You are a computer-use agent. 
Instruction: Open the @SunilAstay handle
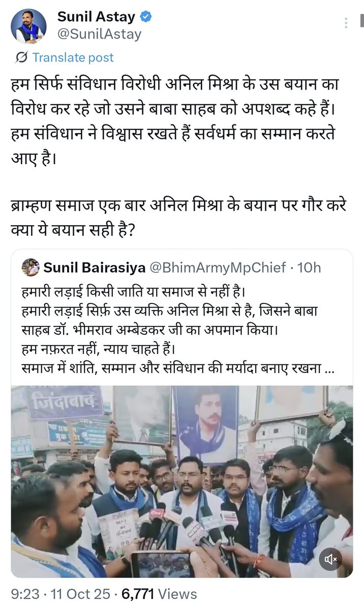pyautogui.click(x=99, y=34)
